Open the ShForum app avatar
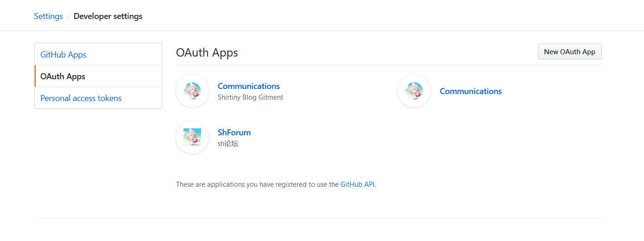644x241 pixels. coord(192,137)
